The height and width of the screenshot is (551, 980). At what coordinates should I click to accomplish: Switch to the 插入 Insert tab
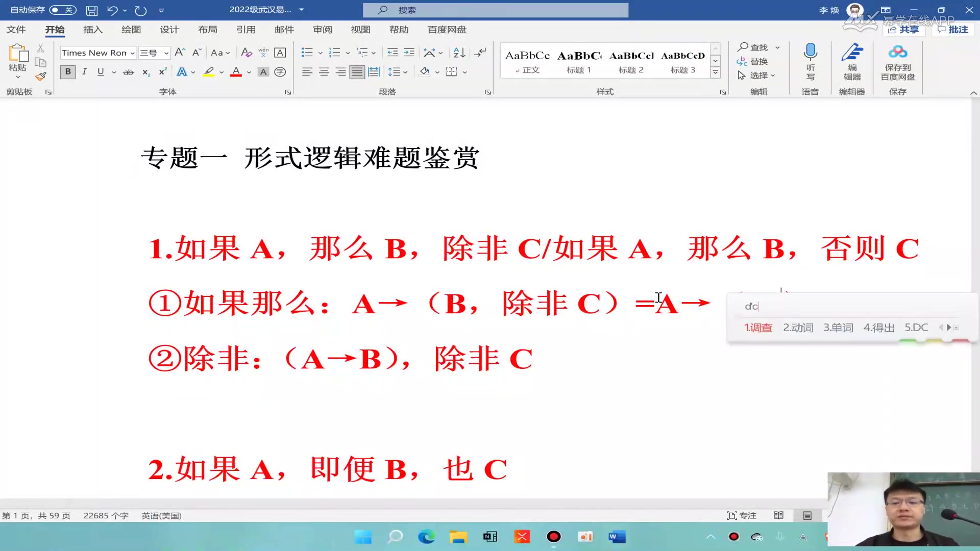coord(92,29)
